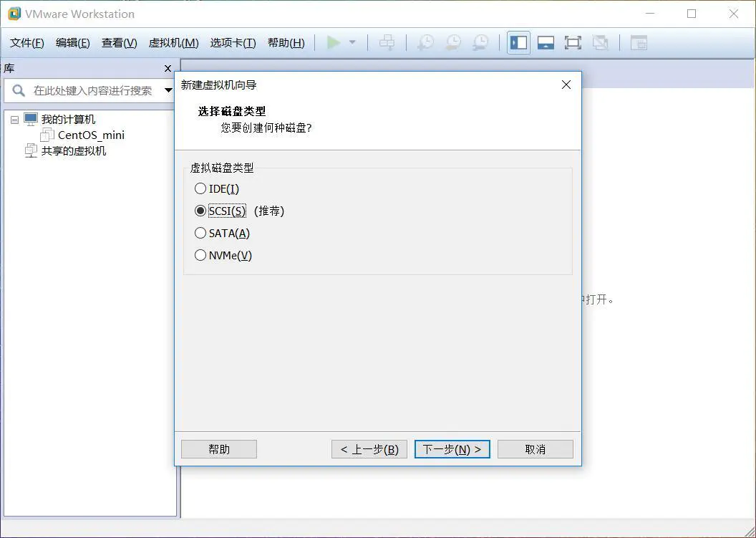The image size is (756, 538).
Task: Click the VMware Workstation logo icon
Action: [x=14, y=14]
